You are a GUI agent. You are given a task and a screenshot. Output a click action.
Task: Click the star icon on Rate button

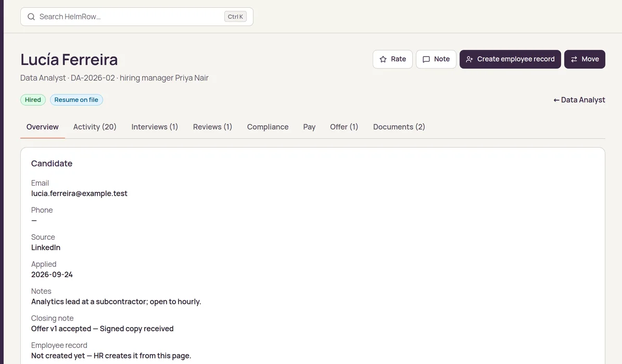(383, 59)
